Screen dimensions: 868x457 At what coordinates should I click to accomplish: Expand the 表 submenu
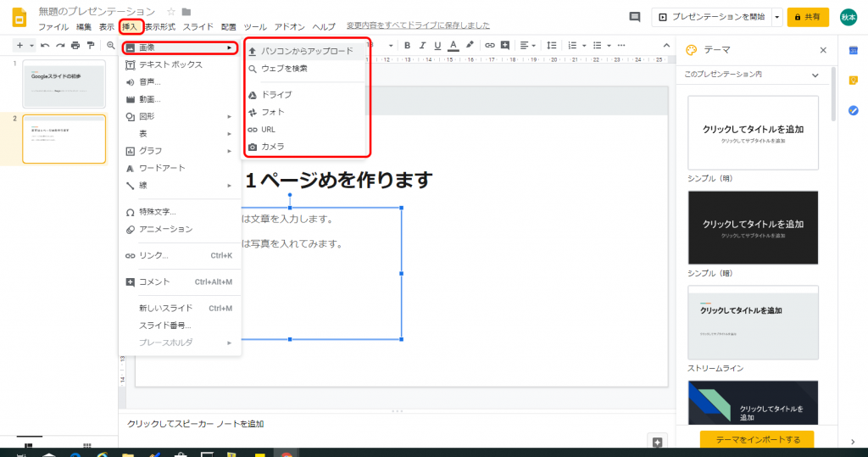[x=180, y=133]
